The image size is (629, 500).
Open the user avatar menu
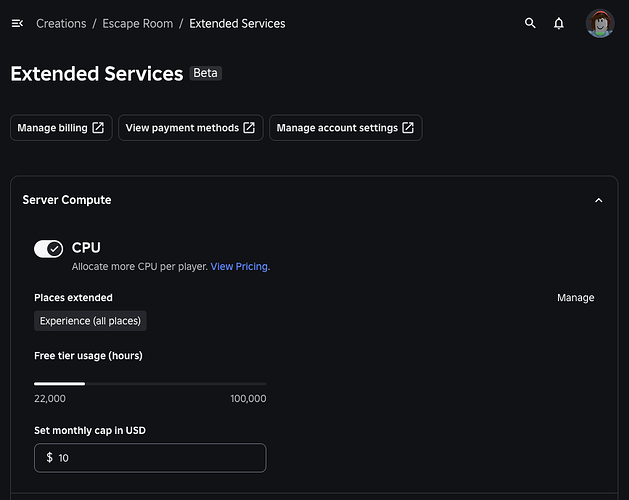600,24
